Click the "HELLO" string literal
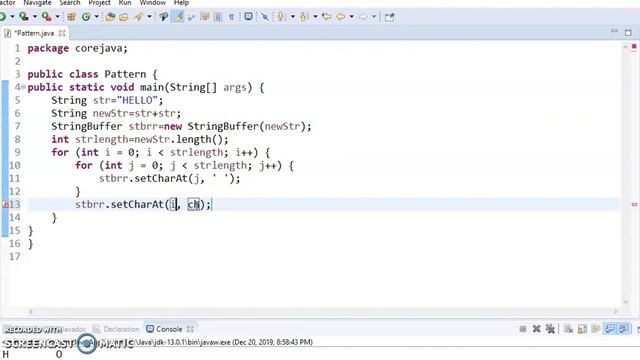 pyautogui.click(x=137, y=100)
